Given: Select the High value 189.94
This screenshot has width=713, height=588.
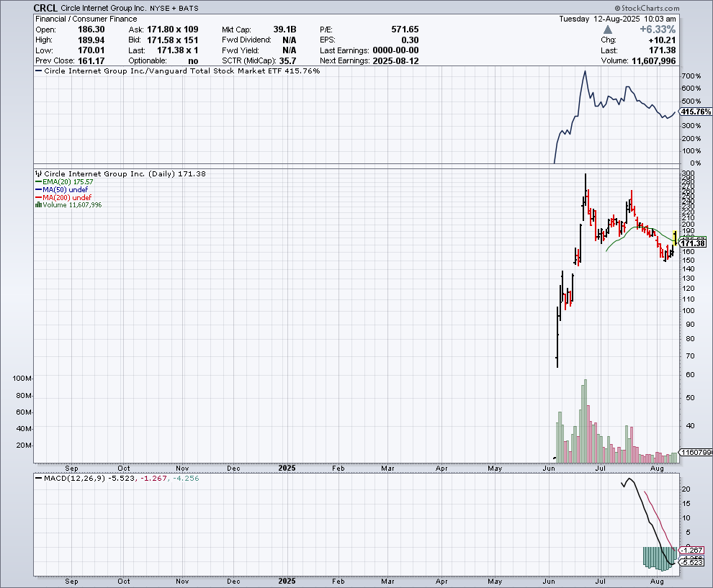Looking at the screenshot, I should point(91,40).
